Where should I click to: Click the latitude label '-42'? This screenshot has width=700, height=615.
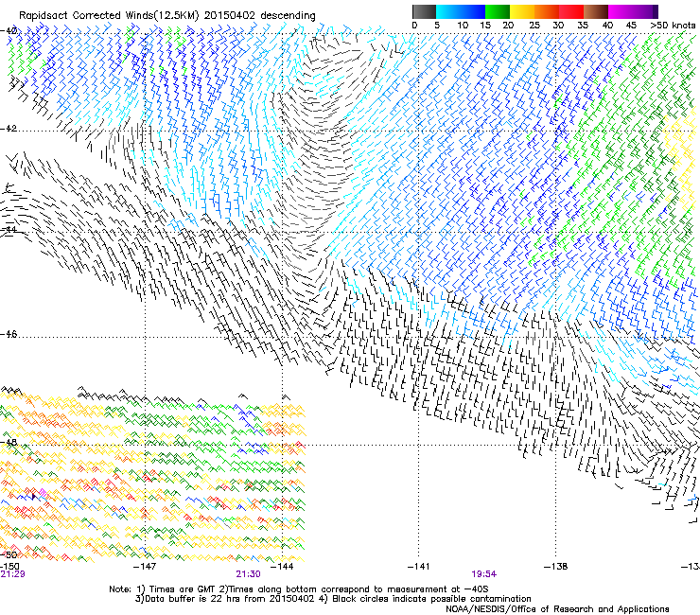(9, 129)
